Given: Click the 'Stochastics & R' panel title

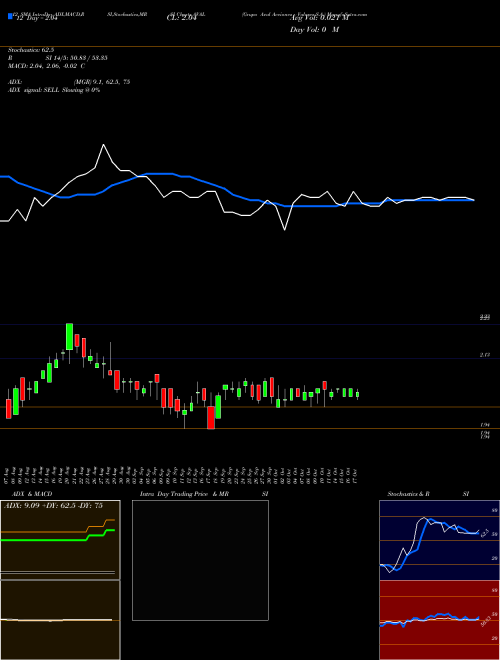Looking at the screenshot, I should tap(408, 494).
